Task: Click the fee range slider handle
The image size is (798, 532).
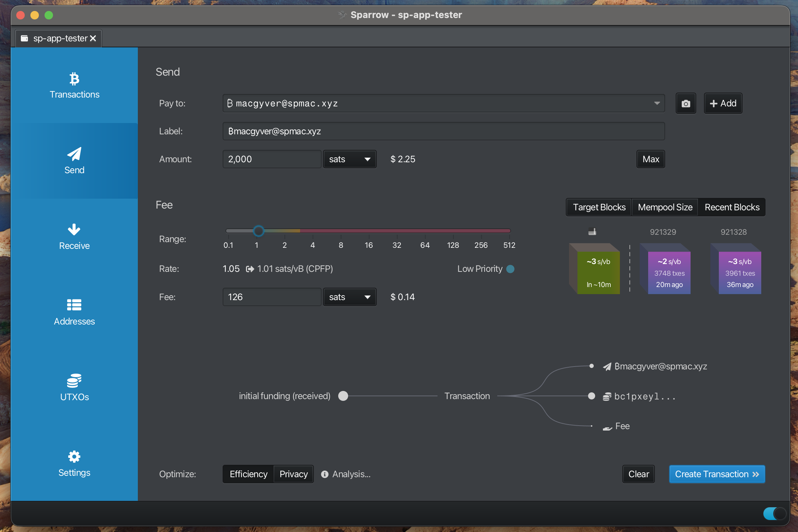Action: 259,231
